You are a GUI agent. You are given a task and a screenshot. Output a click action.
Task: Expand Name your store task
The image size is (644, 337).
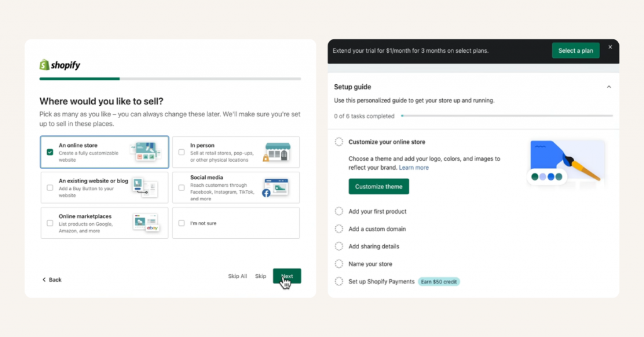(x=370, y=264)
